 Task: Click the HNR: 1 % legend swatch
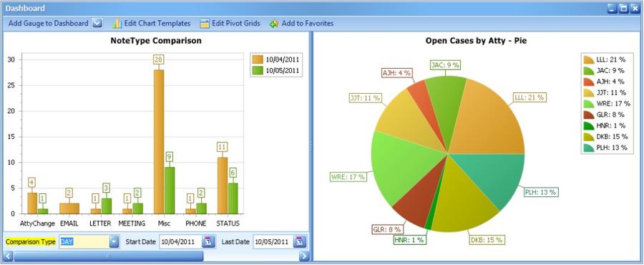(589, 125)
